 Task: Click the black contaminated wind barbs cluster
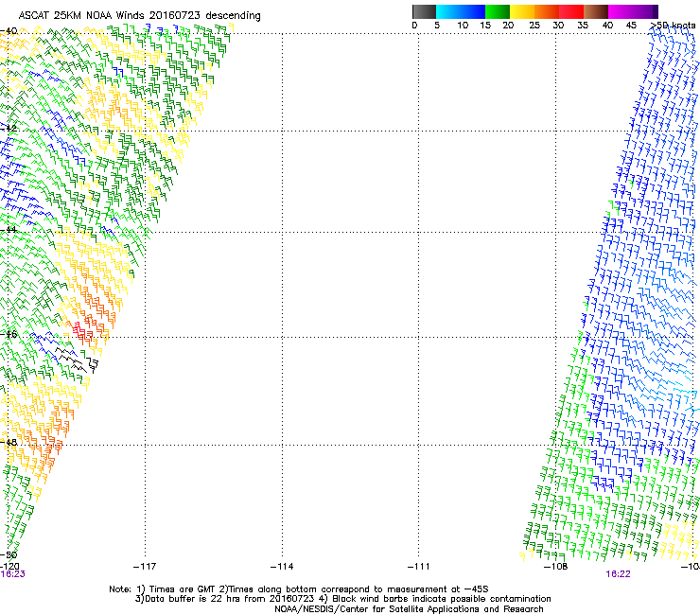click(77, 360)
